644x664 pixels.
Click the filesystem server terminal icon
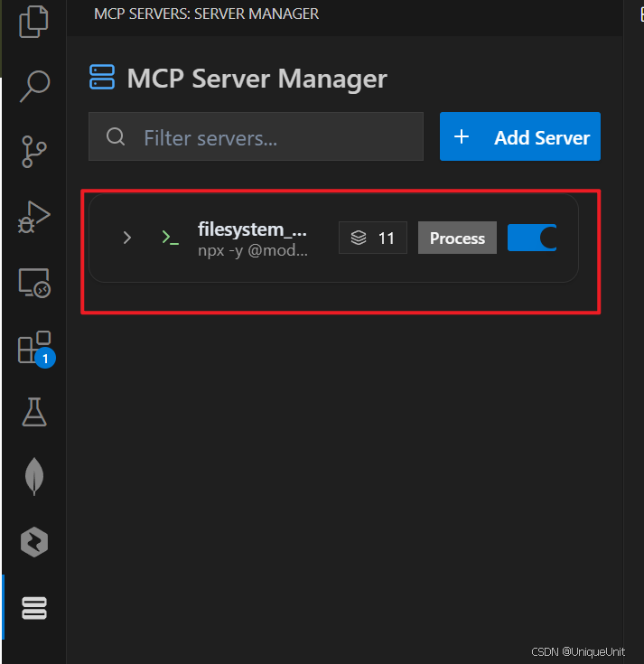[x=170, y=238]
